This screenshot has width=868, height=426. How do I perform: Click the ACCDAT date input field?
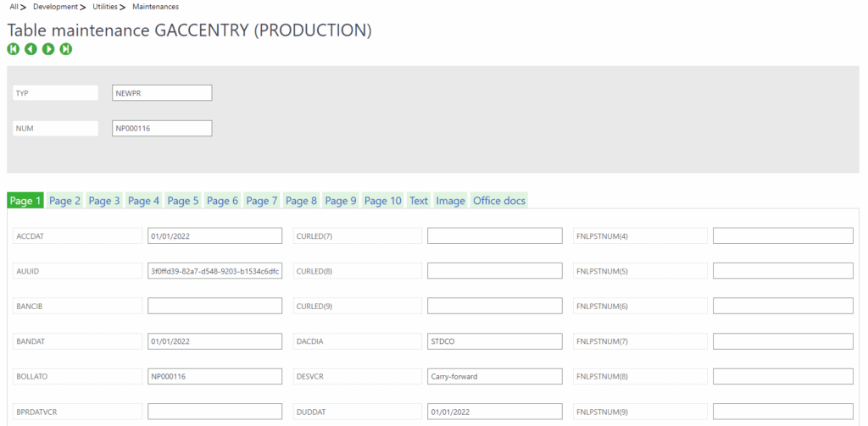(x=214, y=235)
